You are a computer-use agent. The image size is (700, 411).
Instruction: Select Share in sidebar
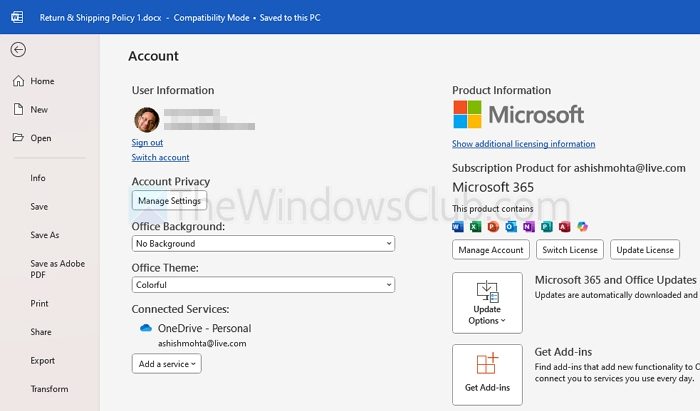pyautogui.click(x=41, y=332)
